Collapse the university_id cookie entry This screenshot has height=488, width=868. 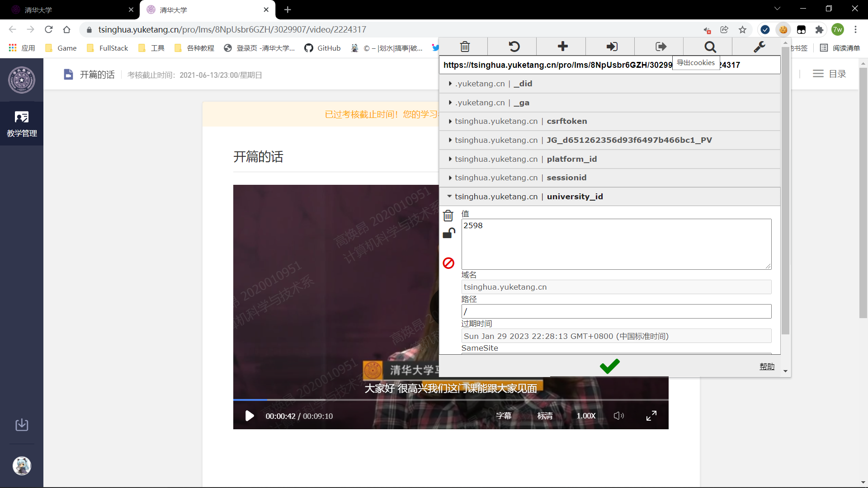click(x=574, y=197)
